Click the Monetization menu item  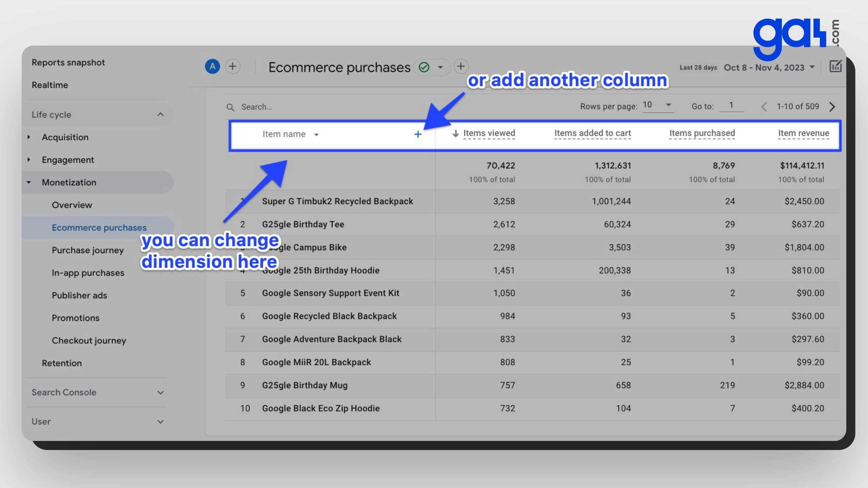68,182
